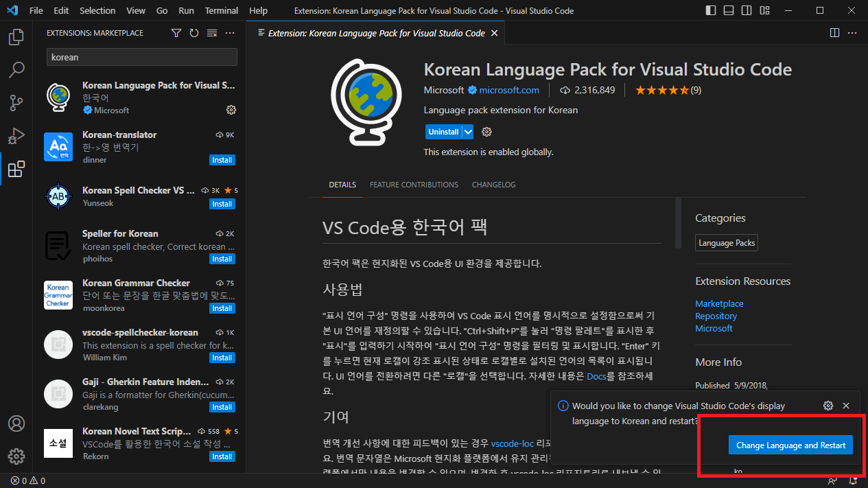
Task: Open the Run menu
Action: (x=186, y=10)
